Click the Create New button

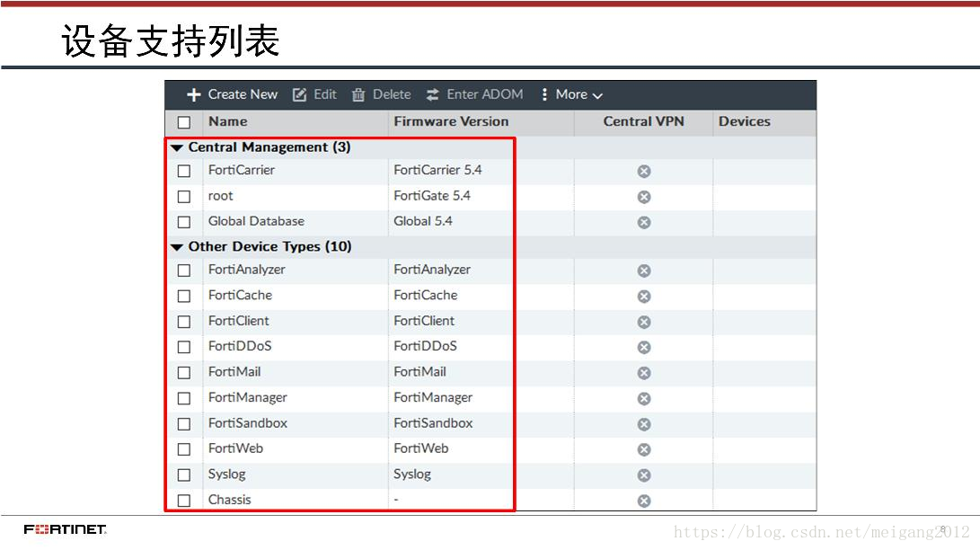(x=232, y=94)
